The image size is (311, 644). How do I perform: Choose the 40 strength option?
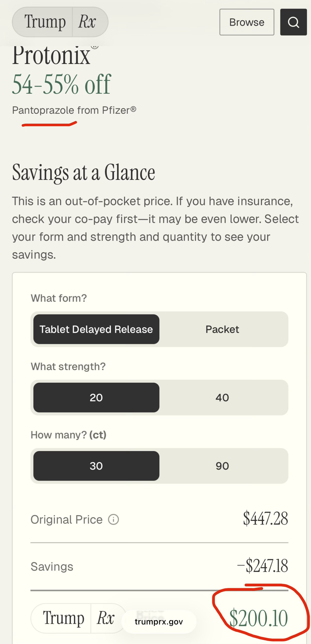pos(222,397)
